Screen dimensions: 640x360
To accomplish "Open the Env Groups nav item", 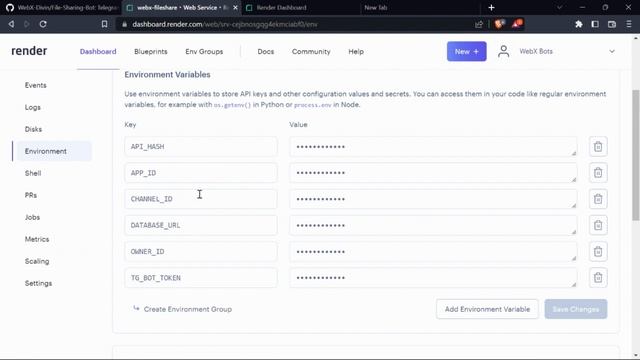I will pos(204,51).
